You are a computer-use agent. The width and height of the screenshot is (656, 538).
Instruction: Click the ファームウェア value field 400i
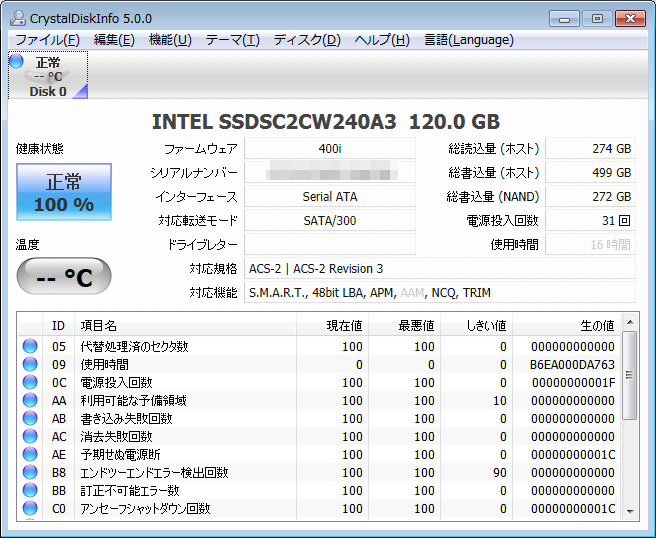click(x=329, y=149)
